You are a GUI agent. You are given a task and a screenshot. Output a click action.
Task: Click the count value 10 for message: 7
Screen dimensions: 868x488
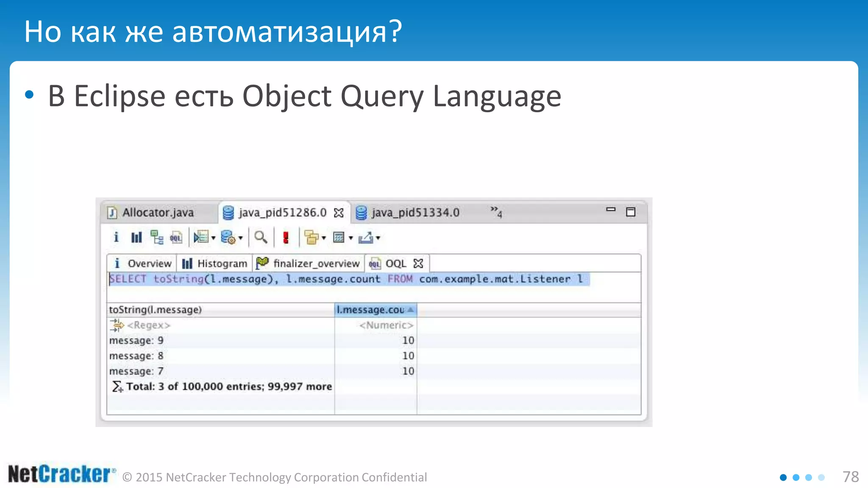click(x=408, y=371)
